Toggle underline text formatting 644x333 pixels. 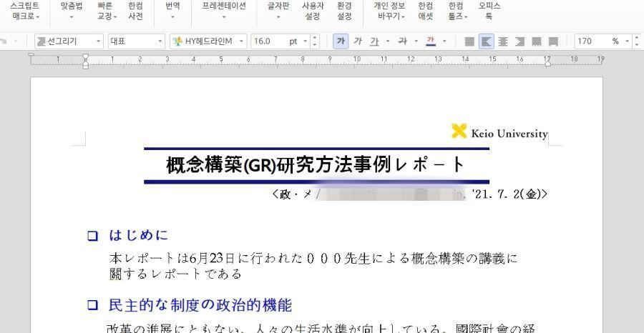pos(374,41)
